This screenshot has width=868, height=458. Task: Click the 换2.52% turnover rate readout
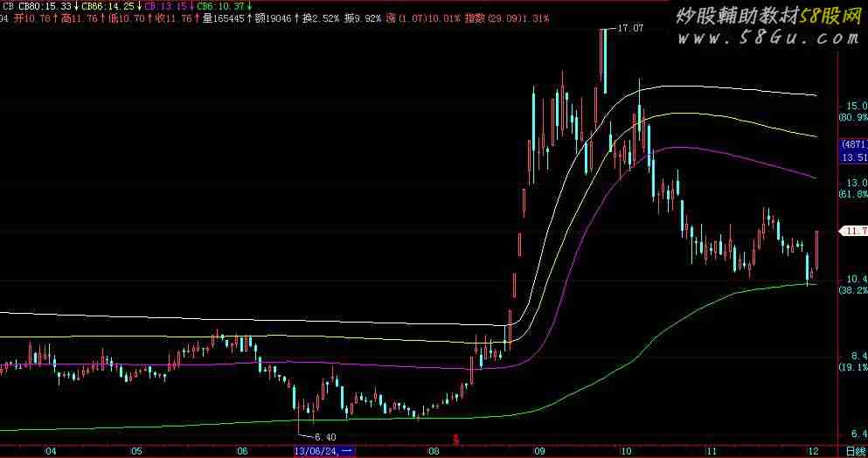point(321,18)
